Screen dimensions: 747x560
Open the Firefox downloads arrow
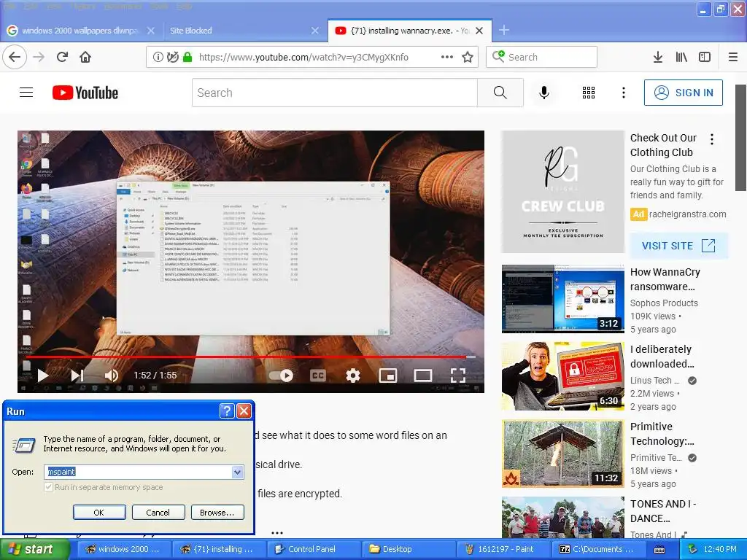pyautogui.click(x=657, y=57)
